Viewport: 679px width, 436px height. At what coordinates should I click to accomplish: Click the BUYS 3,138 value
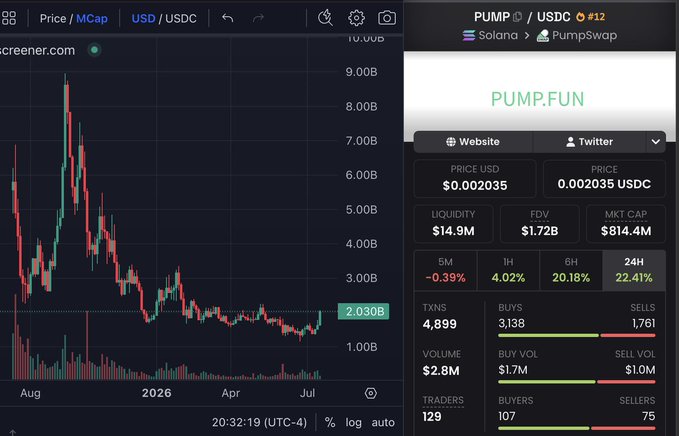point(511,323)
